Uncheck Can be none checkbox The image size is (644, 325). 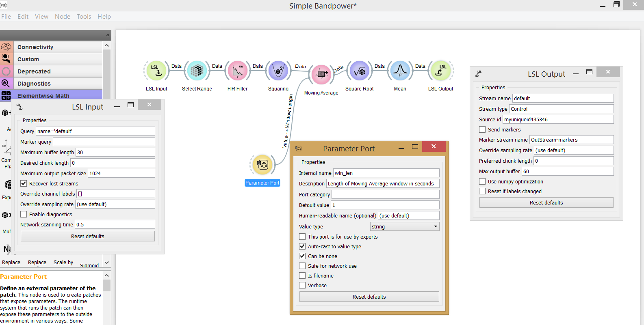(x=302, y=256)
